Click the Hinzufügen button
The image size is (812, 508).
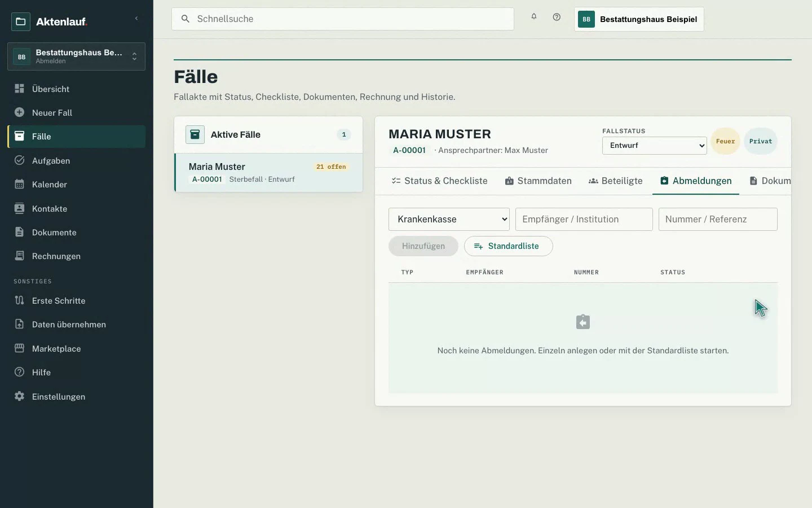pyautogui.click(x=423, y=246)
